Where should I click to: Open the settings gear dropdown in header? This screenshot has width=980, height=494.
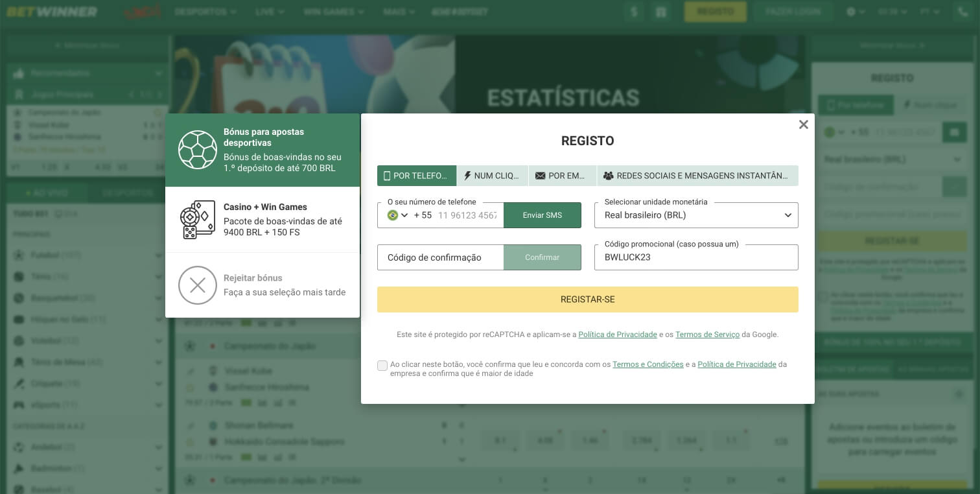856,12
